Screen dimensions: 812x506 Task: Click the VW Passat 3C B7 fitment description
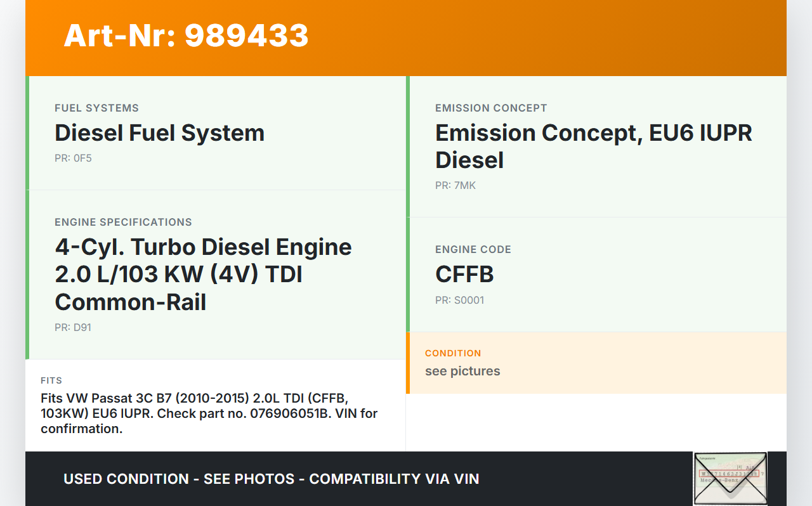[209, 413]
